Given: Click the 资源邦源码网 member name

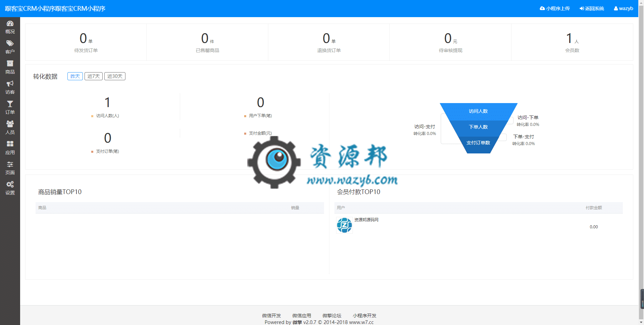Looking at the screenshot, I should click(366, 220).
